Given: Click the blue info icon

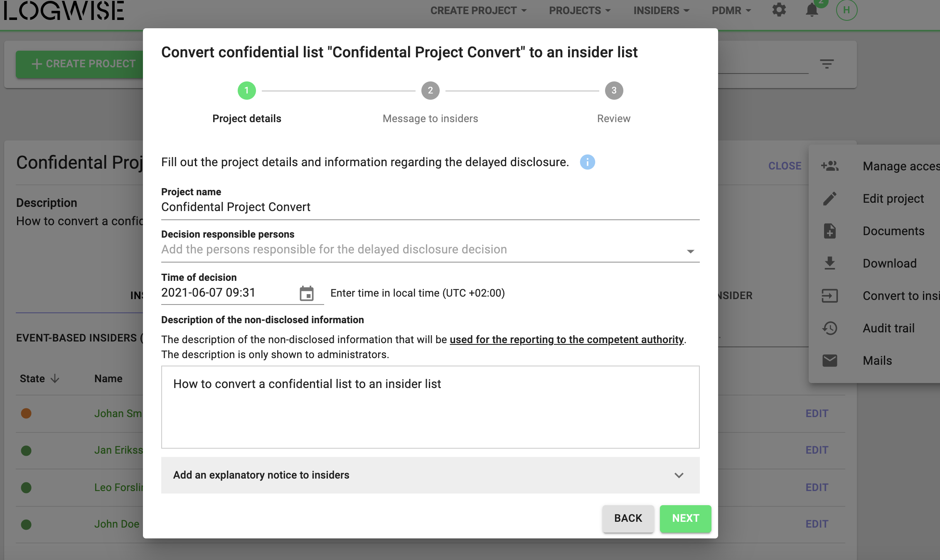Looking at the screenshot, I should tap(587, 162).
